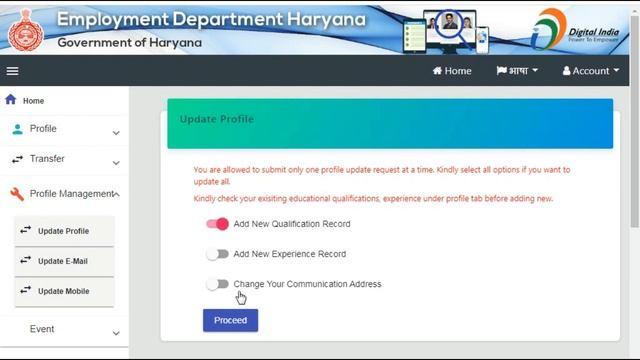Click the blue home icon in sidebar
The image size is (640, 360).
pyautogui.click(x=11, y=99)
